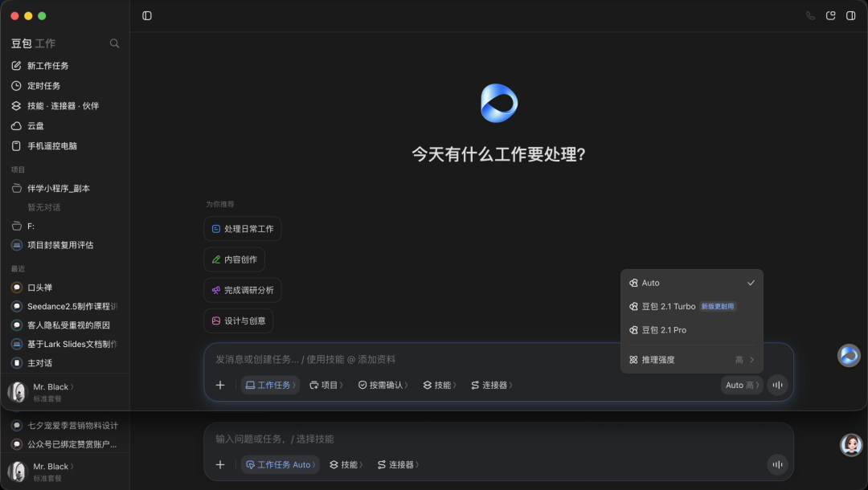Click the voice input icon in the back window
The image size is (868, 490).
778,464
